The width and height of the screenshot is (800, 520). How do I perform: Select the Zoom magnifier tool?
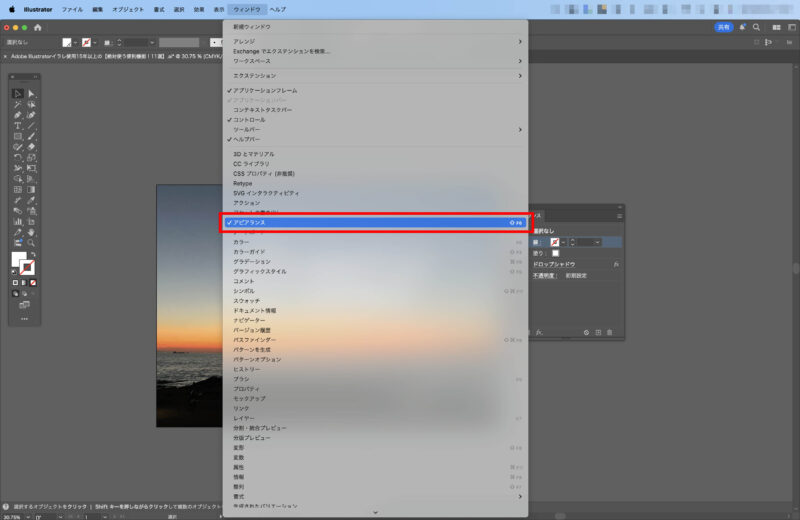[31, 243]
